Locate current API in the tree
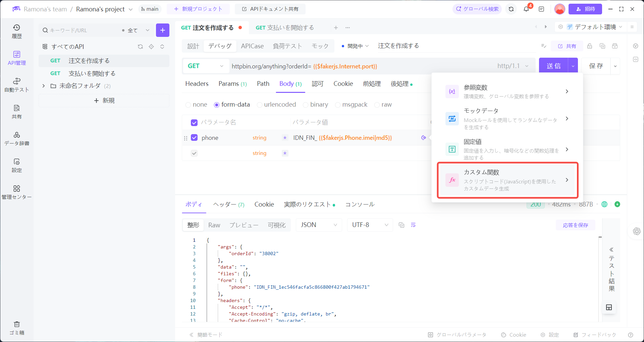Image resolution: width=644 pixels, height=342 pixels. pos(151,47)
